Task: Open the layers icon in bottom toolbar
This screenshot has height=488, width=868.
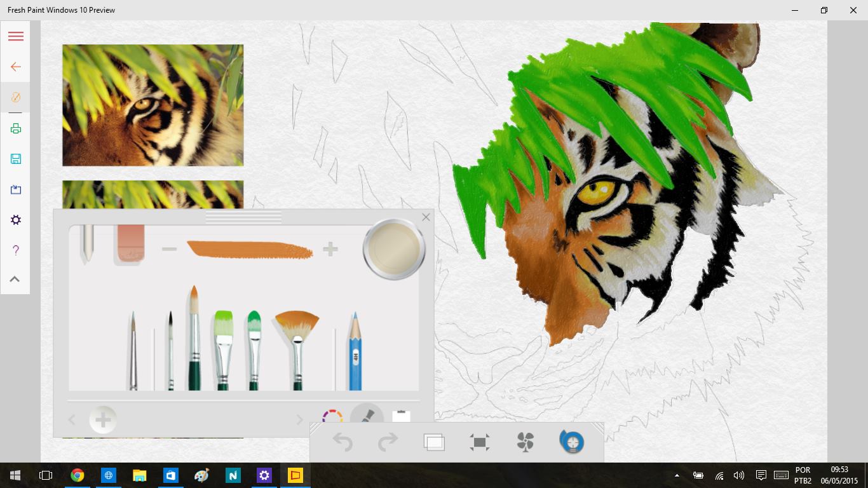Action: tap(434, 442)
